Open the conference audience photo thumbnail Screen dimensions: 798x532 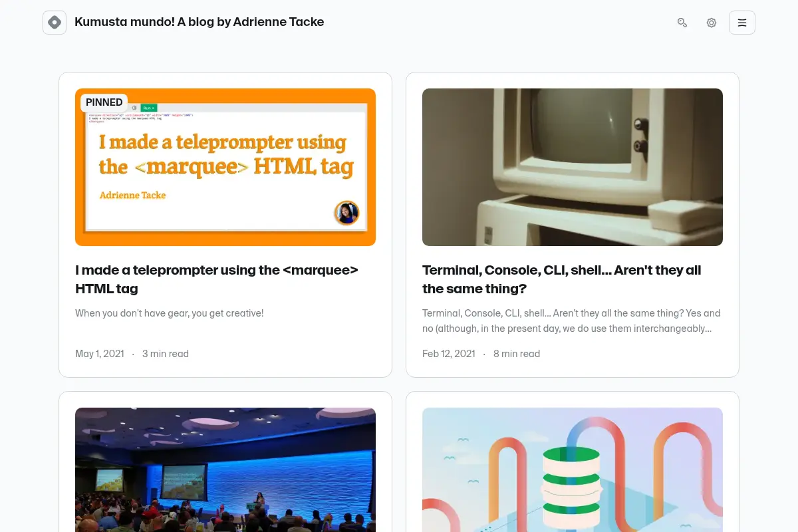(225, 469)
